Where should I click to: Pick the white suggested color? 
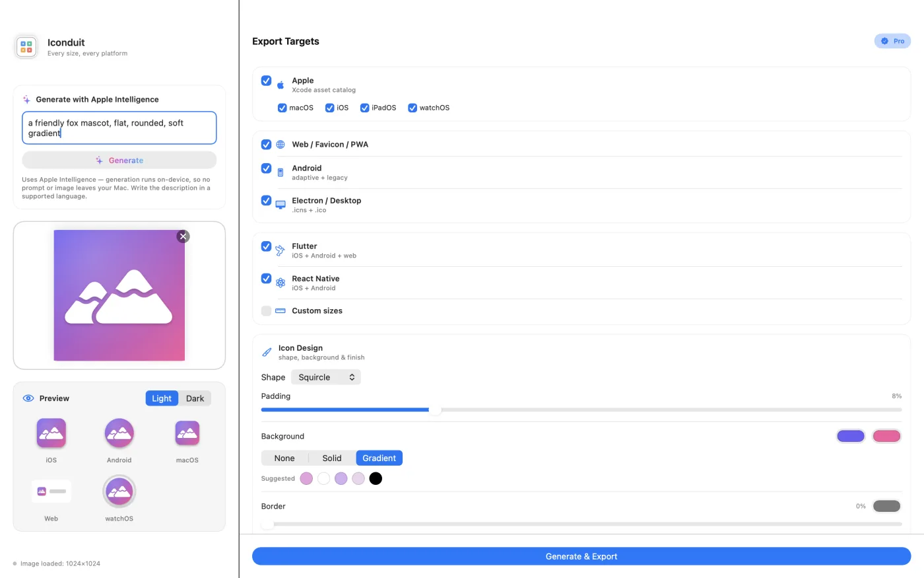[323, 478]
